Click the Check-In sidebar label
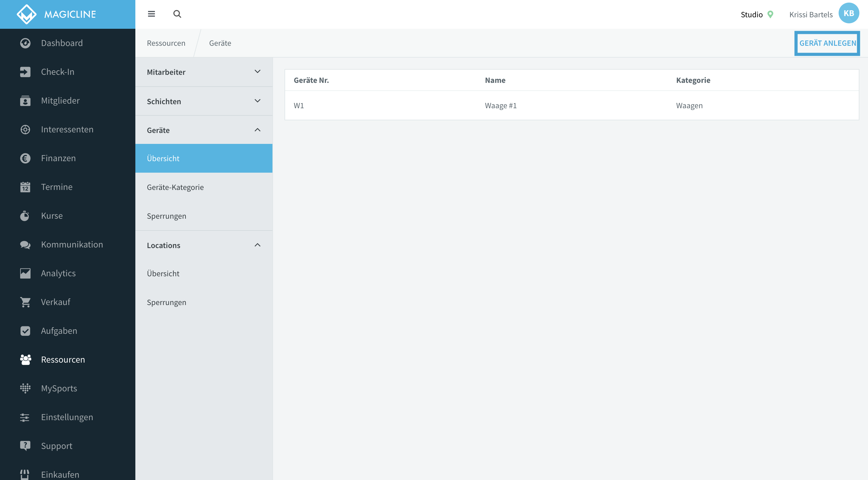Screen dimensions: 868x480 [x=58, y=72]
